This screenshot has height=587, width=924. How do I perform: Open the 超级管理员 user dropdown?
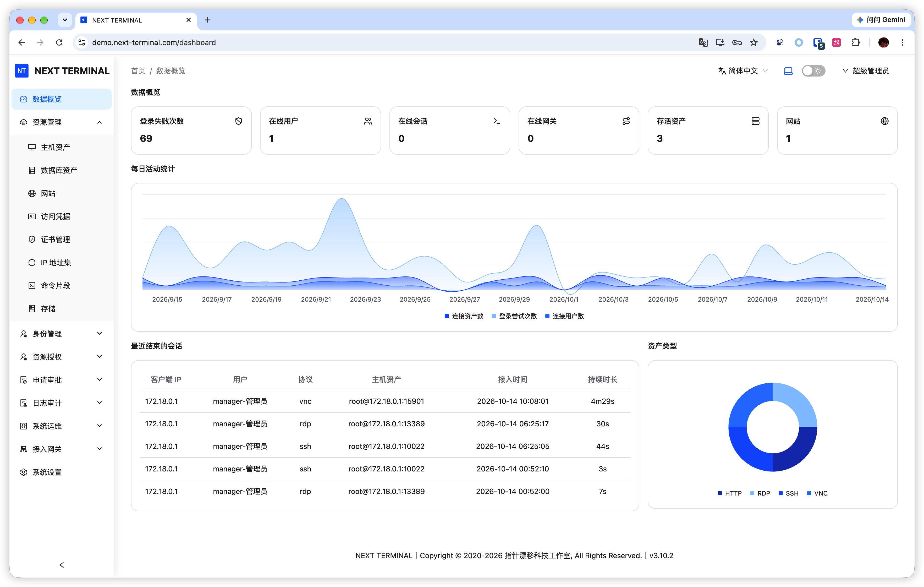coord(866,71)
